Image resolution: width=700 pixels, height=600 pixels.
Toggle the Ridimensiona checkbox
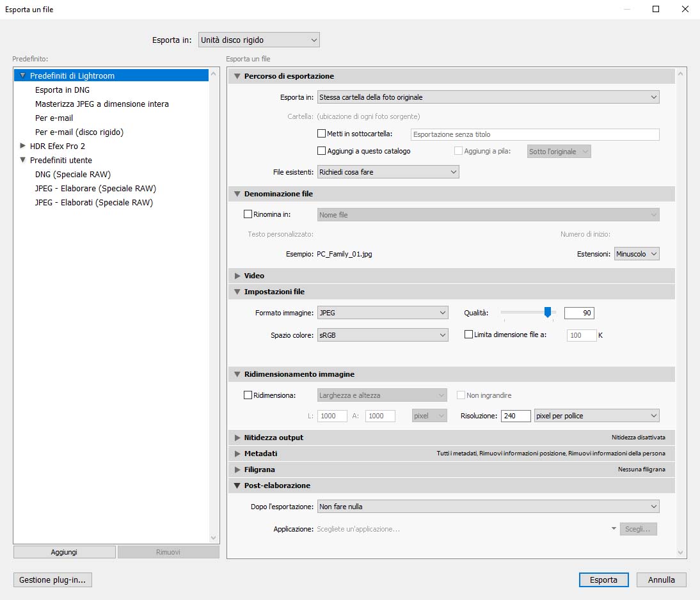pyautogui.click(x=248, y=395)
